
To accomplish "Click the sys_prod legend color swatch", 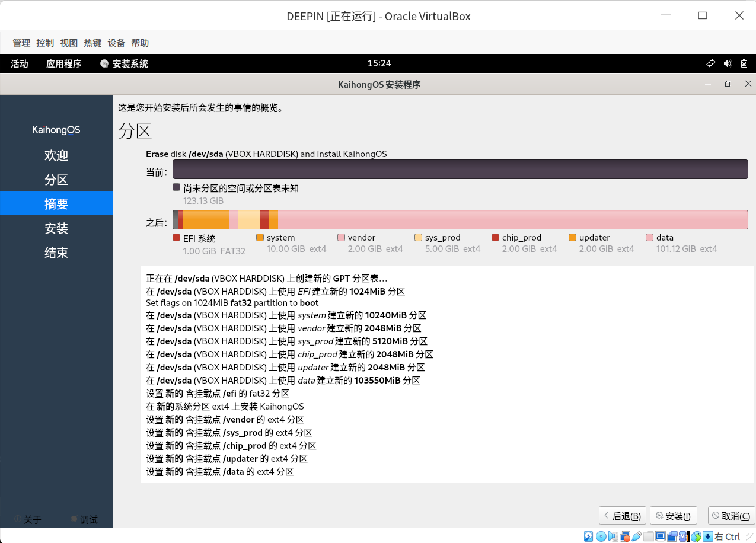I will pyautogui.click(x=418, y=238).
